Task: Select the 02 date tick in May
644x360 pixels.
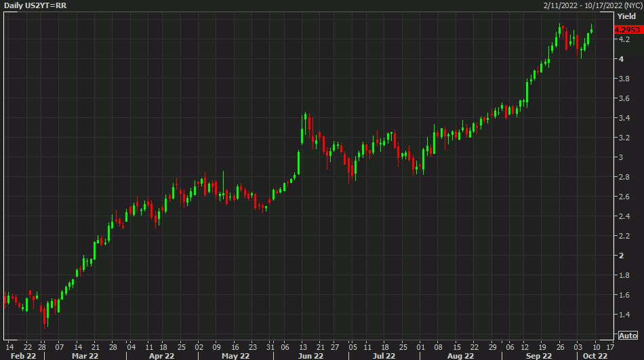Action: [199, 347]
